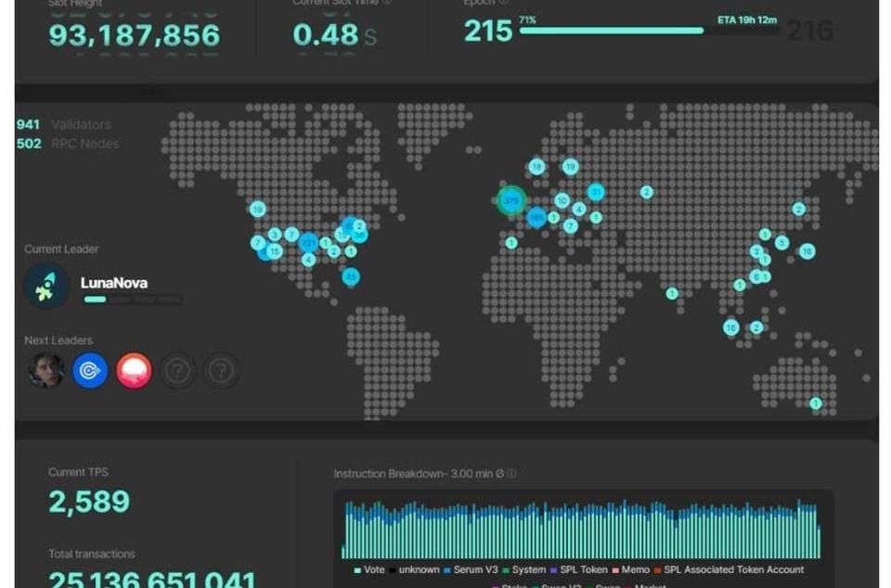891x588 pixels.
Task: Click the first unknown question-mark leader icon
Action: (177, 371)
